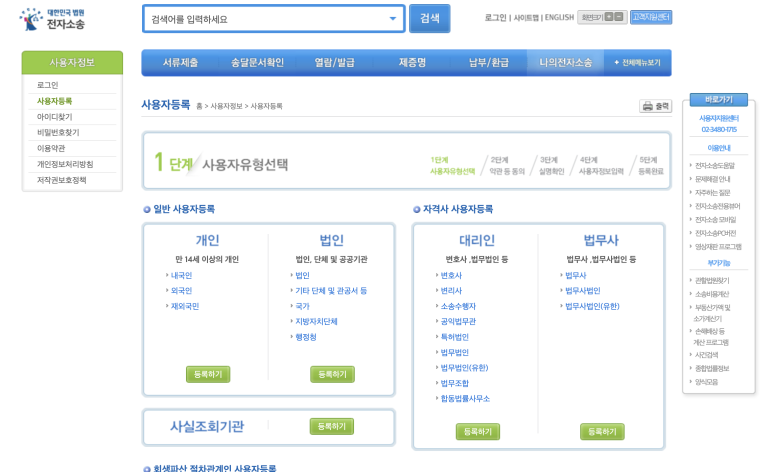The width and height of the screenshot is (773, 472).
Task: Expand 전체메뉴보기 full menu
Action: (637, 63)
